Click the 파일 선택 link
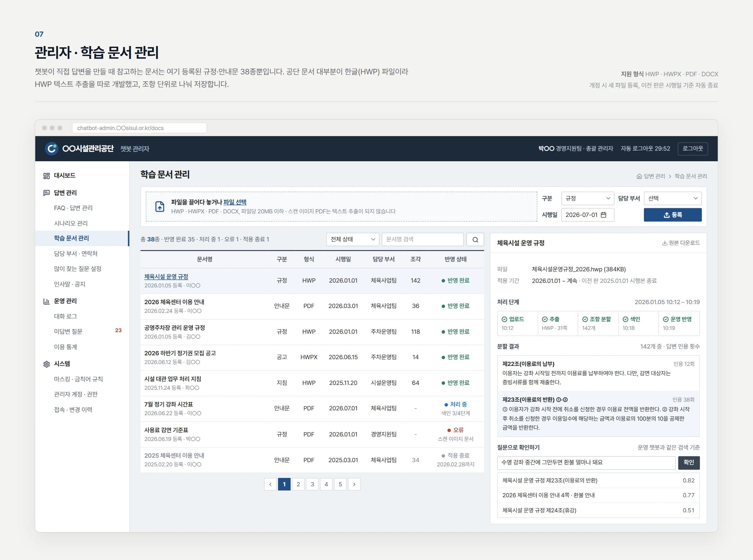 (x=235, y=202)
